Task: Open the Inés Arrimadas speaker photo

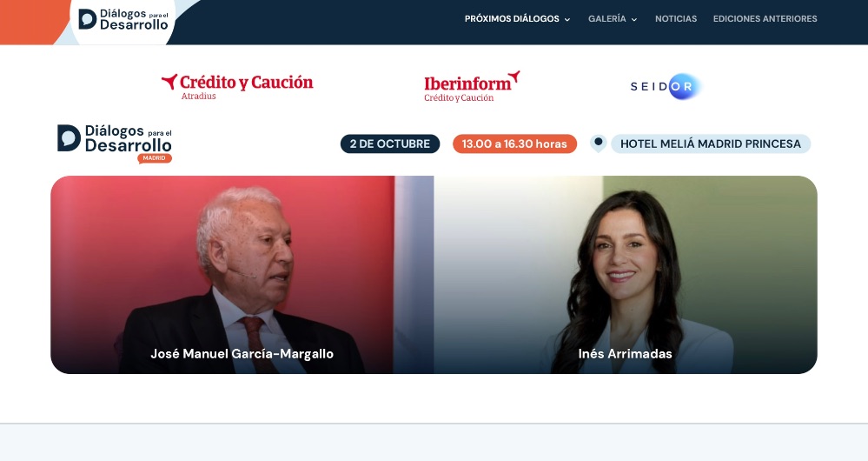Action: coord(626,275)
